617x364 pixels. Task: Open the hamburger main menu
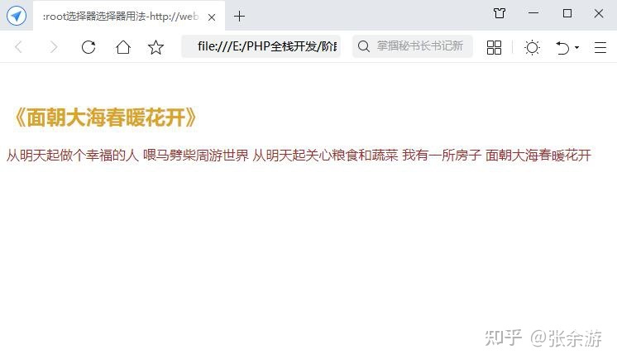[x=600, y=48]
